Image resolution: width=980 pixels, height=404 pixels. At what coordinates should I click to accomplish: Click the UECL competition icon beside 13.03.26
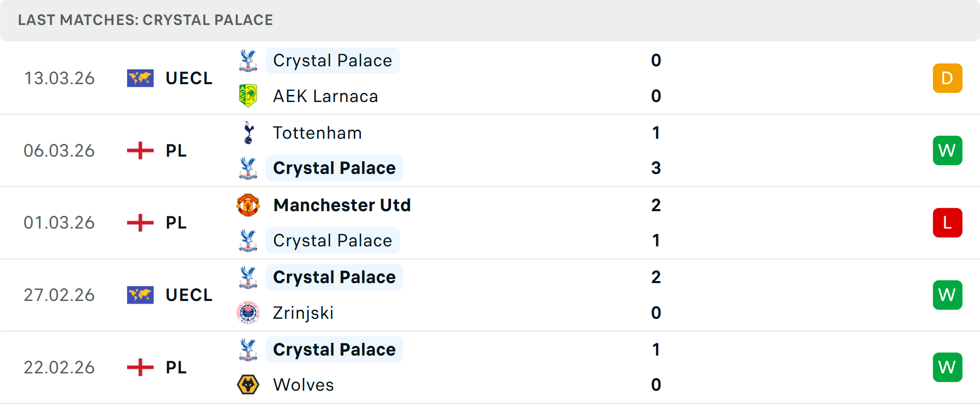point(140,78)
